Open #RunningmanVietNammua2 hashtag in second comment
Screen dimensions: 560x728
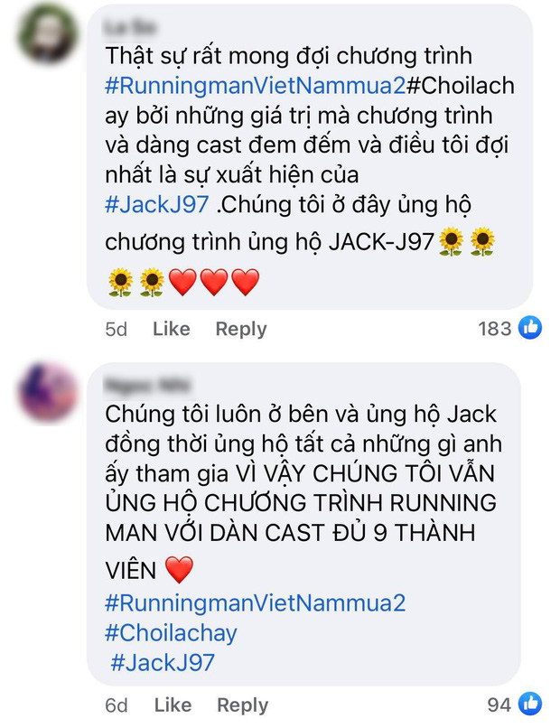click(256, 603)
